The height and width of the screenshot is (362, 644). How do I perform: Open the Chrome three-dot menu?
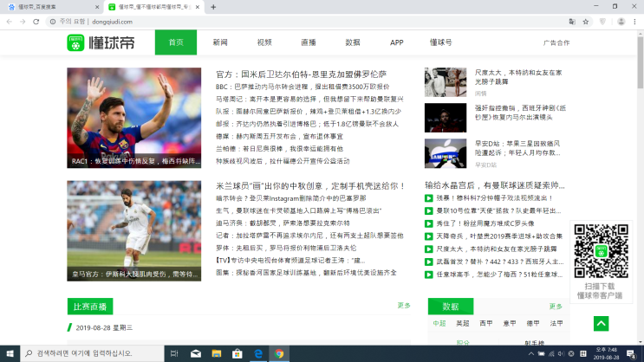(x=634, y=22)
